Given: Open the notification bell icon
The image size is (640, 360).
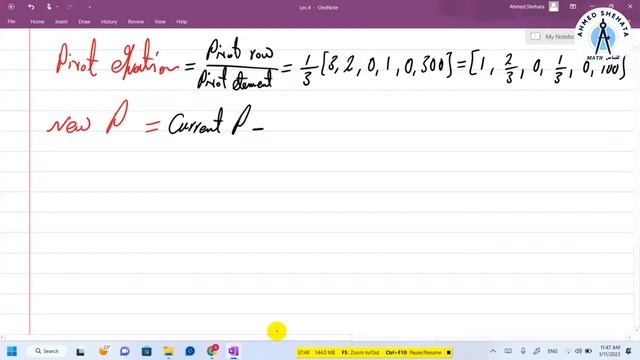Looking at the screenshot, I should 629,351.
